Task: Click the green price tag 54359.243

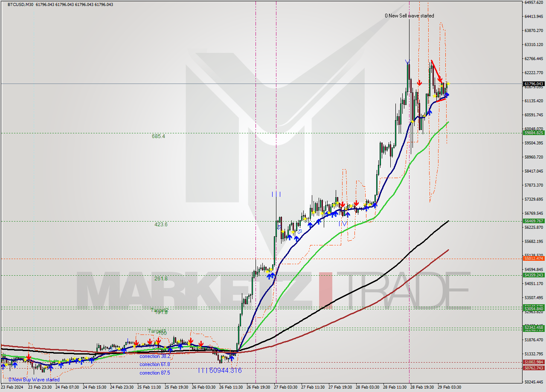Action: coord(533,275)
